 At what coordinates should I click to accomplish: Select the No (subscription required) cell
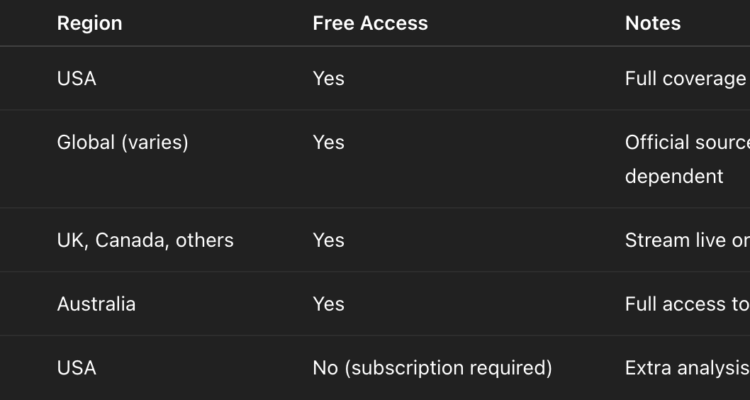click(432, 368)
